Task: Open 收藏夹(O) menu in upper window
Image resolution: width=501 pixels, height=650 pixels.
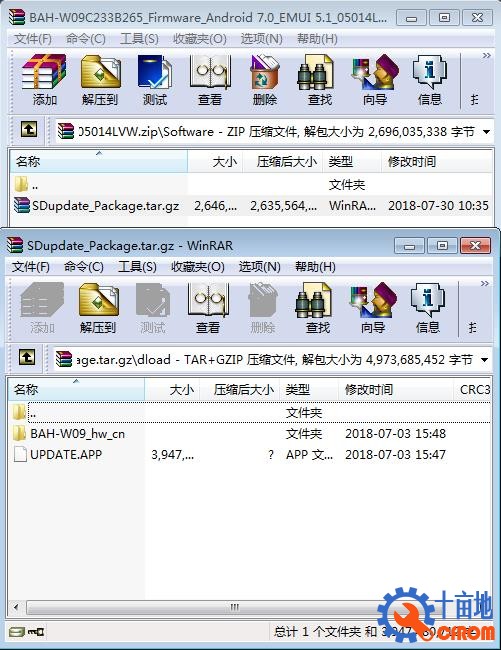Action: tap(199, 39)
